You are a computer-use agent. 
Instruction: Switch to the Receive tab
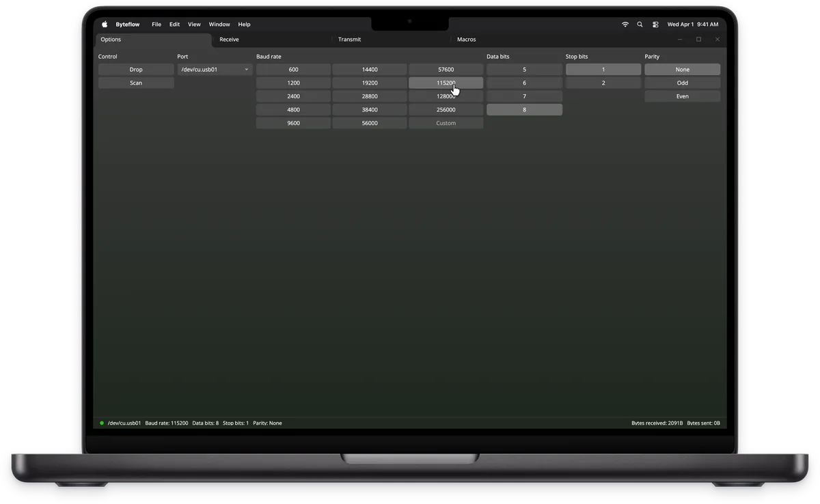[x=272, y=40]
